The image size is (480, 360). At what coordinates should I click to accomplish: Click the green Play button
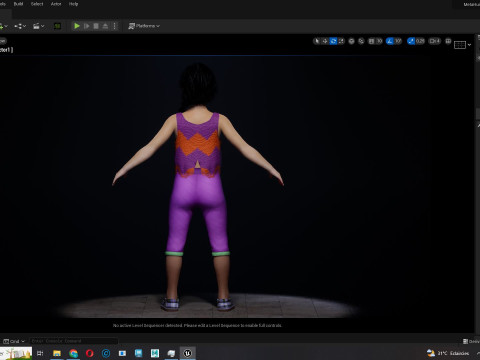pos(77,26)
